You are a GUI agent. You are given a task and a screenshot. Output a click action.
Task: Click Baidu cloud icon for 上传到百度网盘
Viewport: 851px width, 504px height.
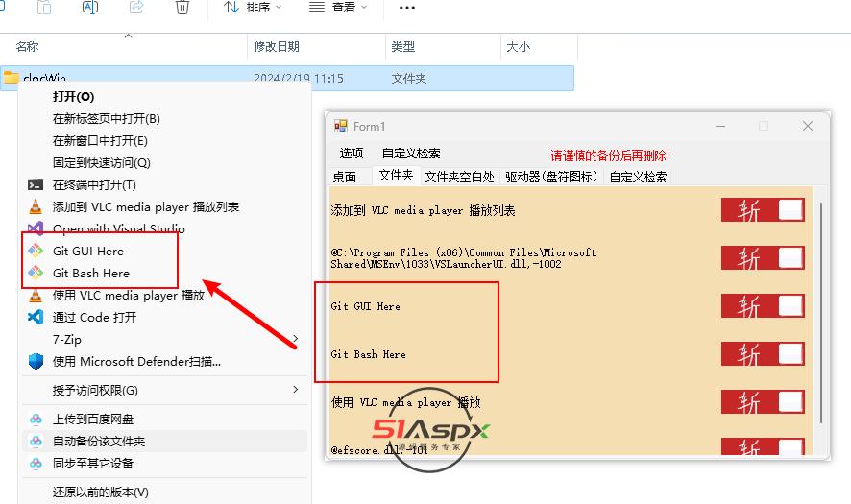36,419
